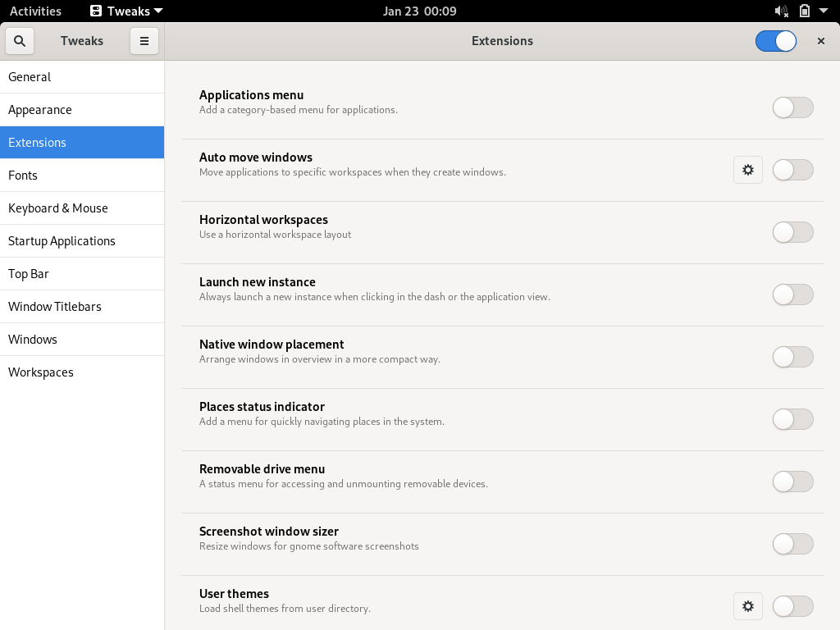Click the search magnifier icon
The height and width of the screenshot is (630, 840).
click(20, 41)
